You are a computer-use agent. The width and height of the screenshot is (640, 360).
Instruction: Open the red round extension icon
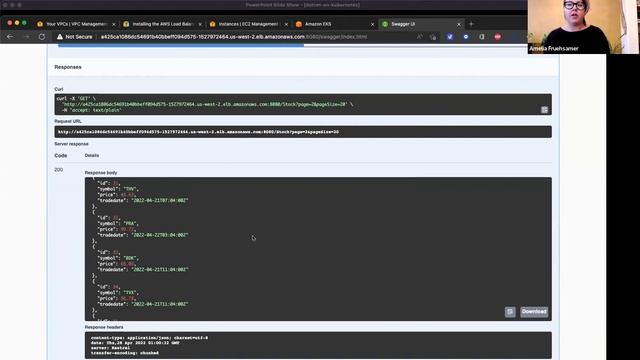click(x=498, y=37)
